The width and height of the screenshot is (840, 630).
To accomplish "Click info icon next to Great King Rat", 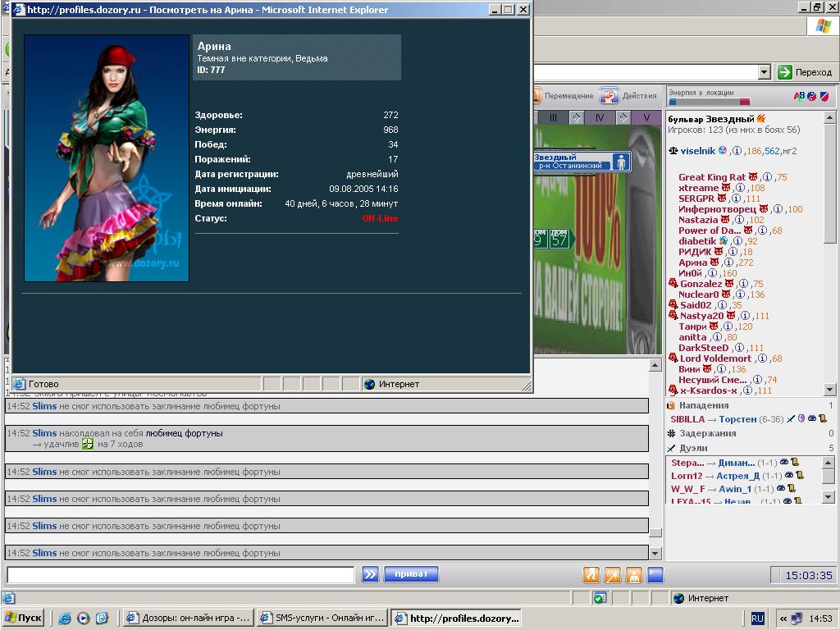I will coord(766,177).
